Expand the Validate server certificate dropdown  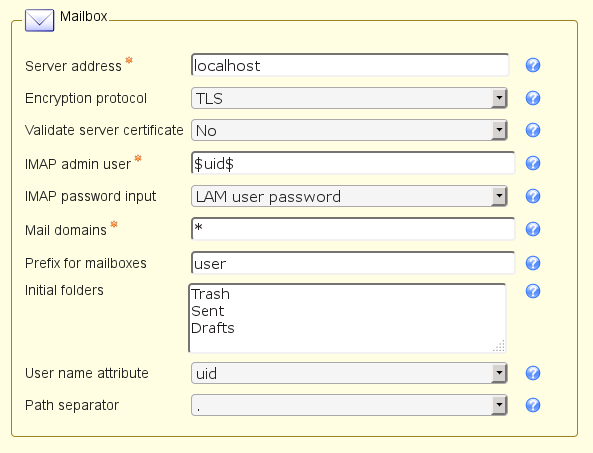coord(349,130)
